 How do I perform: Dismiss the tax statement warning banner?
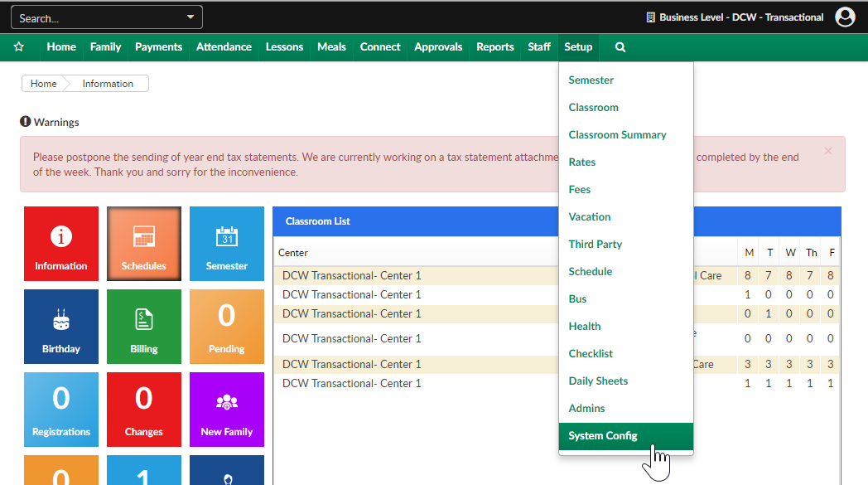[828, 151]
